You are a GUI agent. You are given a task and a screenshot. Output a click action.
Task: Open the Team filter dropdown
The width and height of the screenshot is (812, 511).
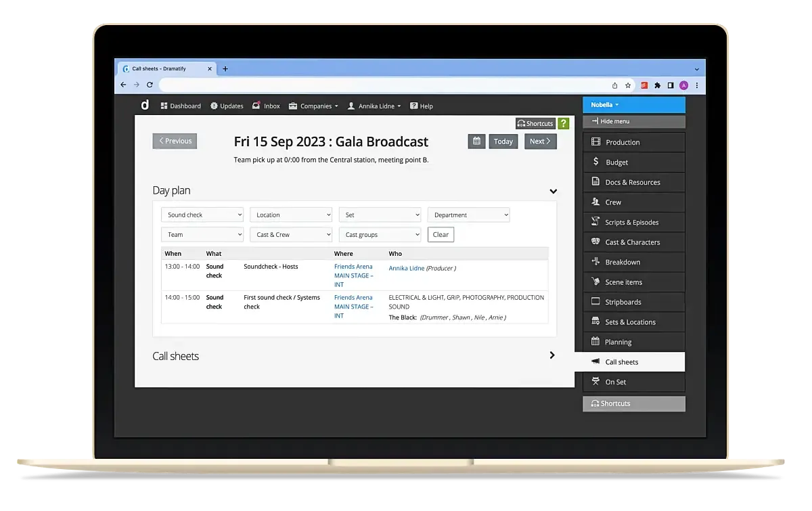click(x=202, y=234)
